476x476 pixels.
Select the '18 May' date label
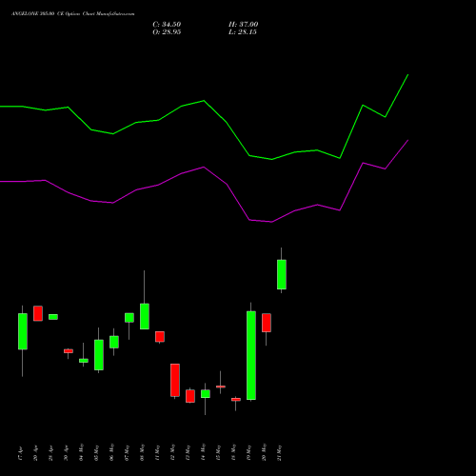point(233,452)
